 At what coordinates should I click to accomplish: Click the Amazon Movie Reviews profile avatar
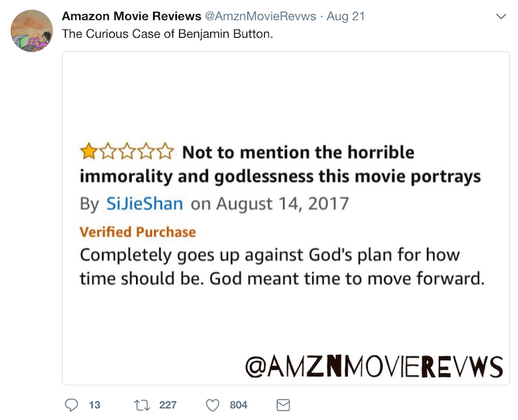[32, 31]
